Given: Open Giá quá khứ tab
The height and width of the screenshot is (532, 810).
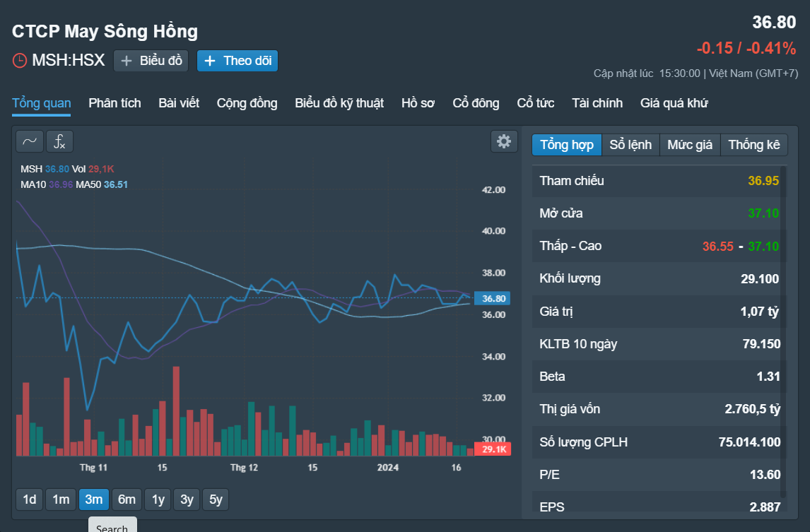Looking at the screenshot, I should point(674,102).
